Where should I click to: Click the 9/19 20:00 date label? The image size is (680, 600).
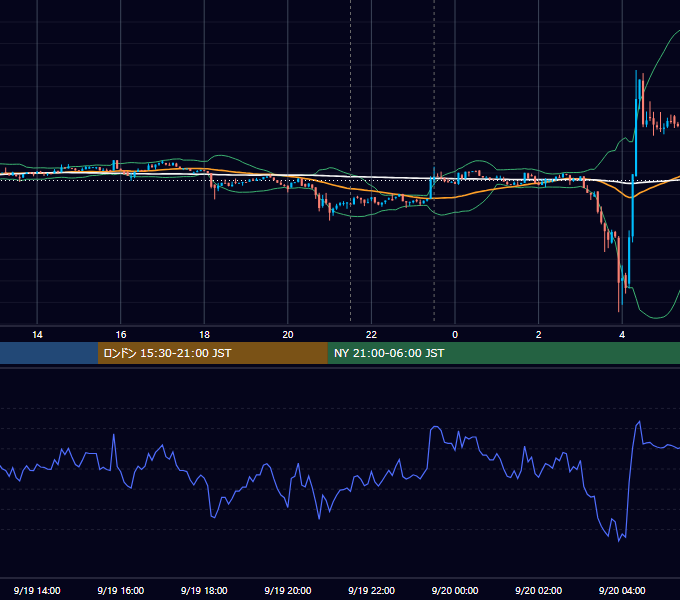pyautogui.click(x=288, y=590)
